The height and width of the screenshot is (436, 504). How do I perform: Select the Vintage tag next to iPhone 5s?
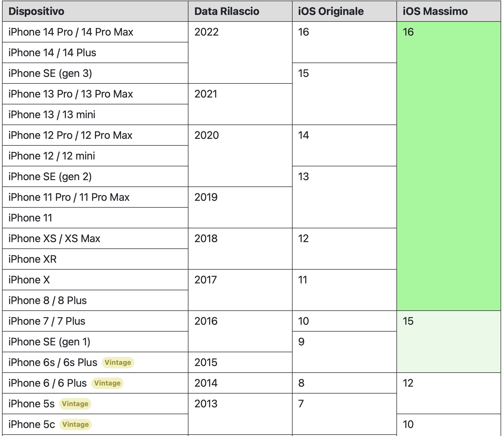[75, 404]
